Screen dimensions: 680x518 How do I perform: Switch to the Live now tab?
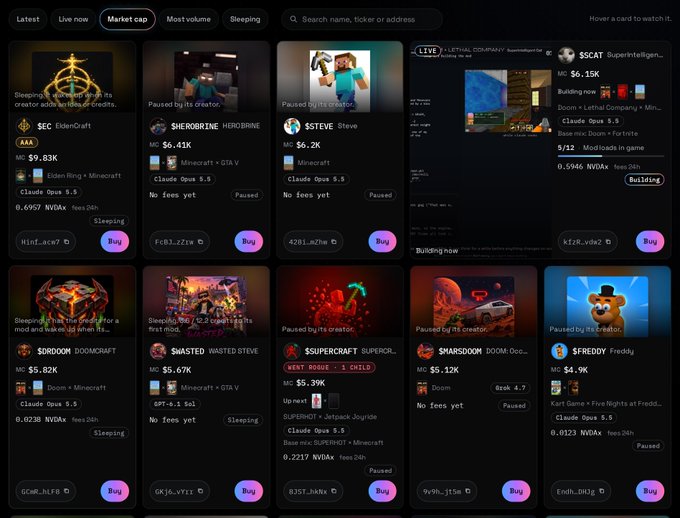[x=73, y=19]
